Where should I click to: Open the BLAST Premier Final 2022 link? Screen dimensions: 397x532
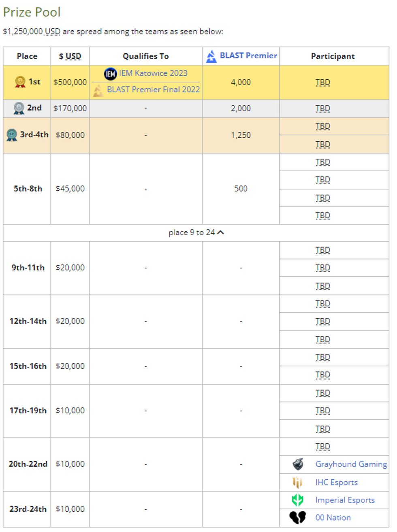click(153, 89)
